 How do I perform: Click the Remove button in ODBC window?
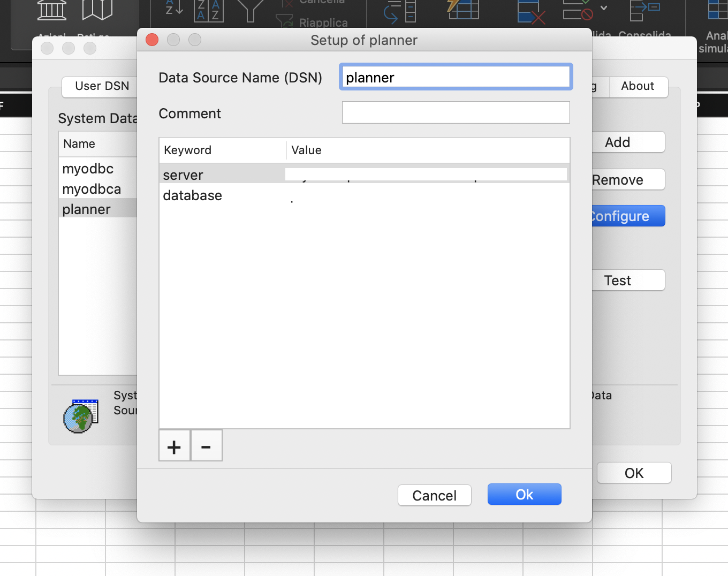pos(628,180)
